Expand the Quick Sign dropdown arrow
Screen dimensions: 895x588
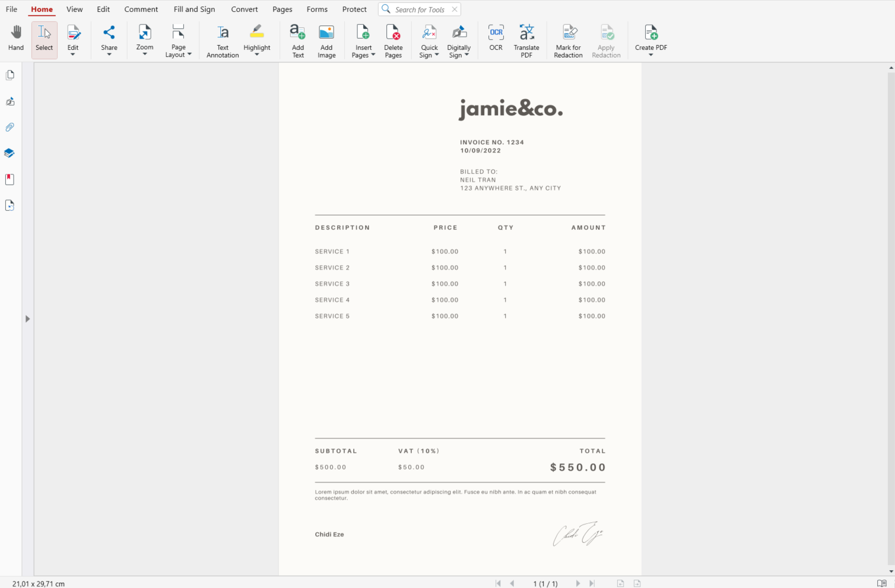click(x=437, y=55)
